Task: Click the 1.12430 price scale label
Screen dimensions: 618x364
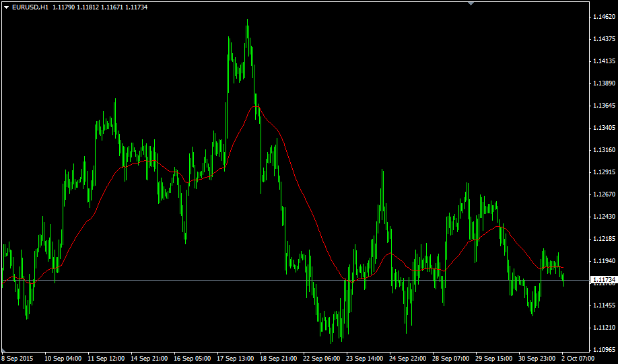Action: [x=604, y=217]
